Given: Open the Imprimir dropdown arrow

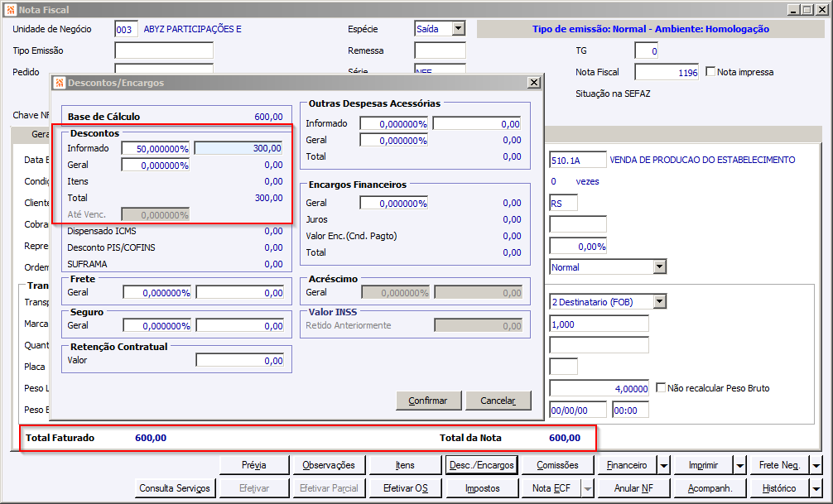Looking at the screenshot, I should point(739,465).
